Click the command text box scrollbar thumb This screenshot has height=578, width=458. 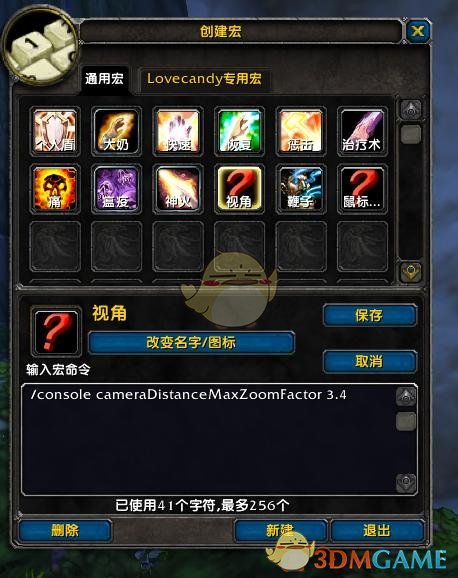pos(406,421)
